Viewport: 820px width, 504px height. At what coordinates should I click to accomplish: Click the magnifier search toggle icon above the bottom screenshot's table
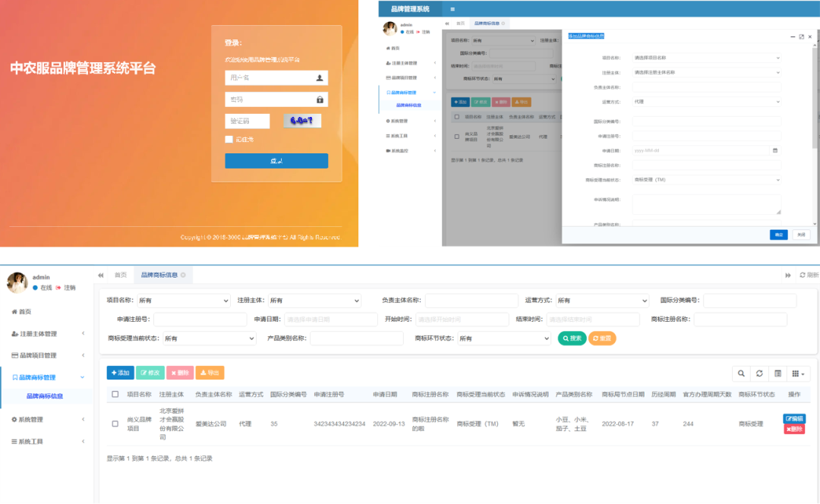(x=741, y=373)
